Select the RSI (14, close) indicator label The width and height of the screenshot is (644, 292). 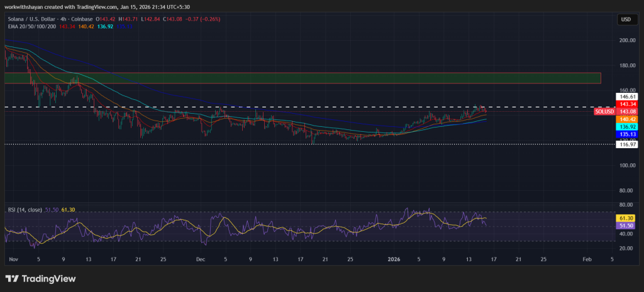pyautogui.click(x=25, y=209)
